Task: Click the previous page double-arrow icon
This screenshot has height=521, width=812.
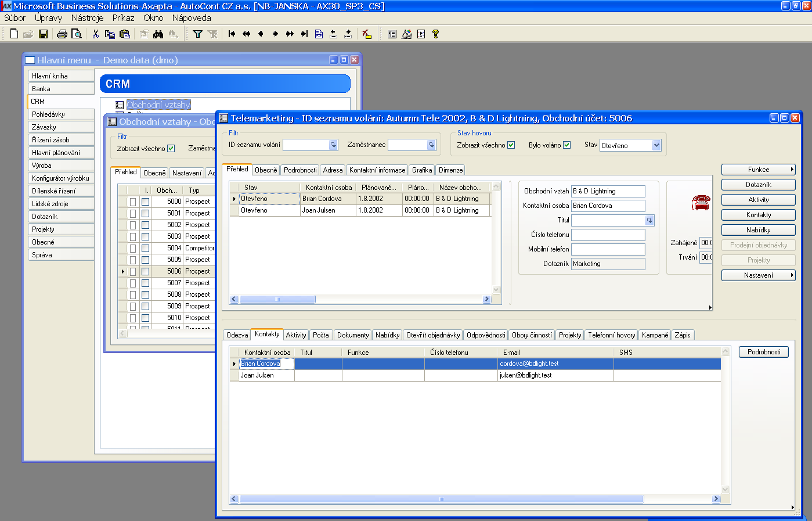Action: coord(246,34)
